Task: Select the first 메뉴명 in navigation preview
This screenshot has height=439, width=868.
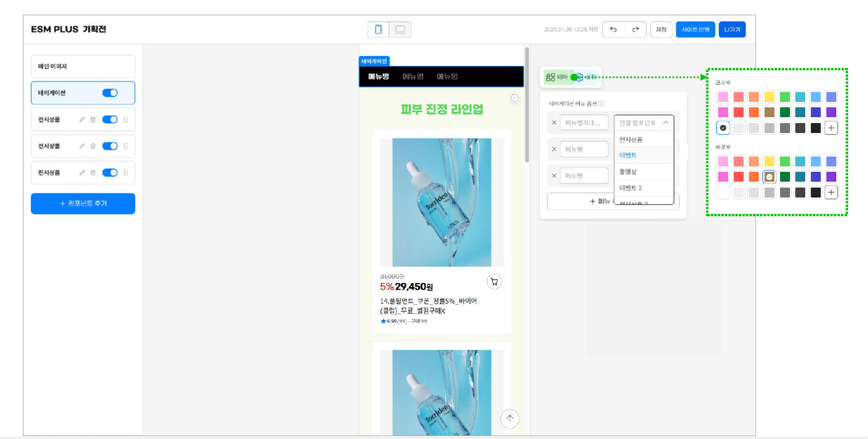Action: click(x=378, y=77)
